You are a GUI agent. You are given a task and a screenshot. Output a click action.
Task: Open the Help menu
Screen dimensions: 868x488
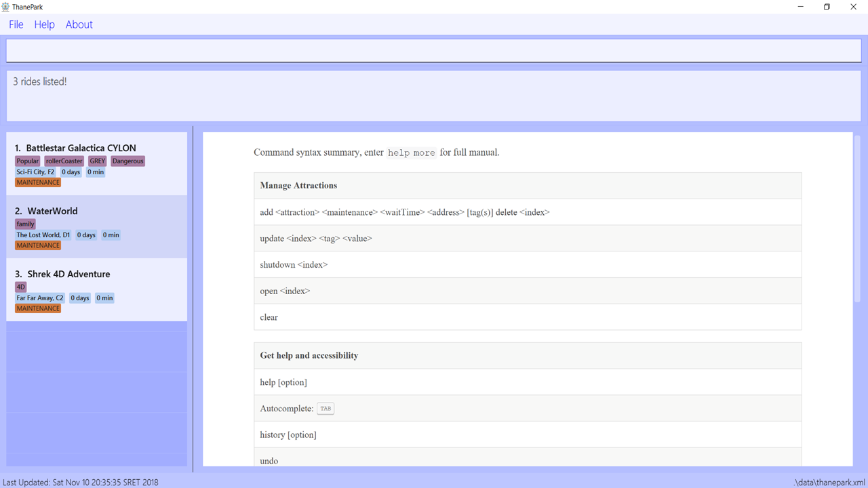(x=45, y=24)
